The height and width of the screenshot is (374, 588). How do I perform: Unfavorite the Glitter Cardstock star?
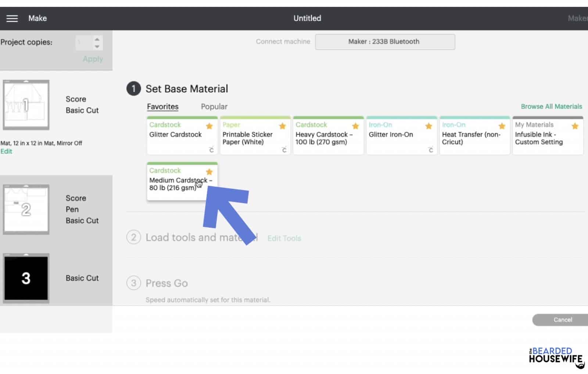point(209,126)
